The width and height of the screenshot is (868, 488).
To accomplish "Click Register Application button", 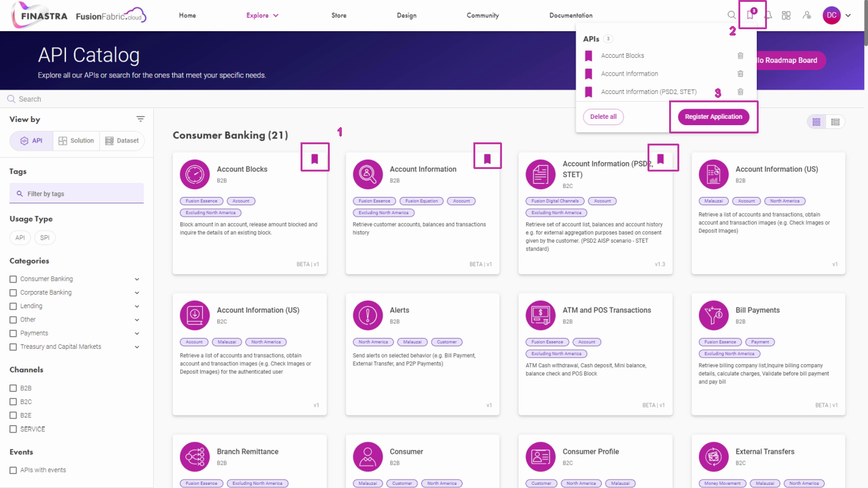I will (714, 117).
